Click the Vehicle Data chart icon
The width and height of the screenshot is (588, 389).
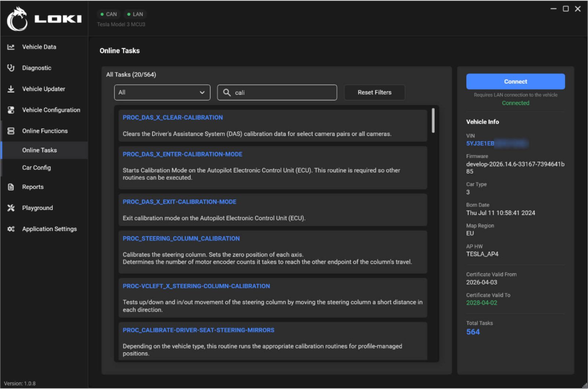pyautogui.click(x=11, y=47)
